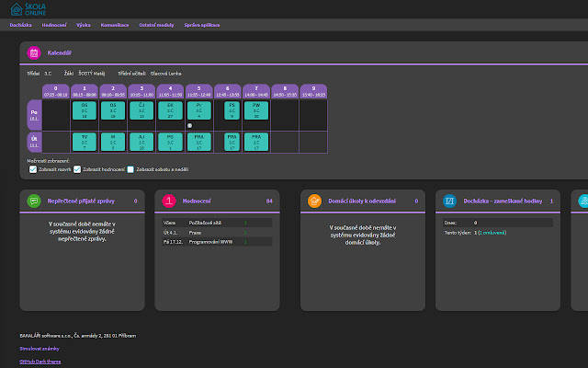Click the pink Kalendář icon
The image size is (588, 368).
click(34, 53)
